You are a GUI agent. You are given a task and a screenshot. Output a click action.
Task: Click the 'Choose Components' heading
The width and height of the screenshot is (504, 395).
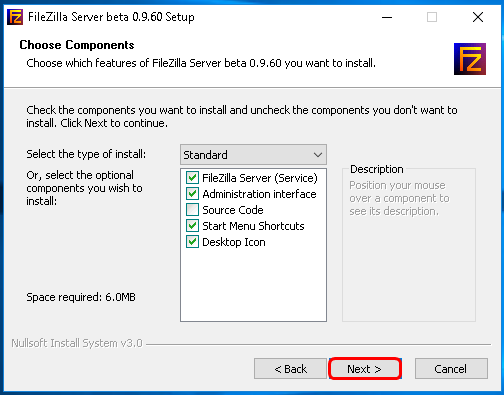coord(77,45)
